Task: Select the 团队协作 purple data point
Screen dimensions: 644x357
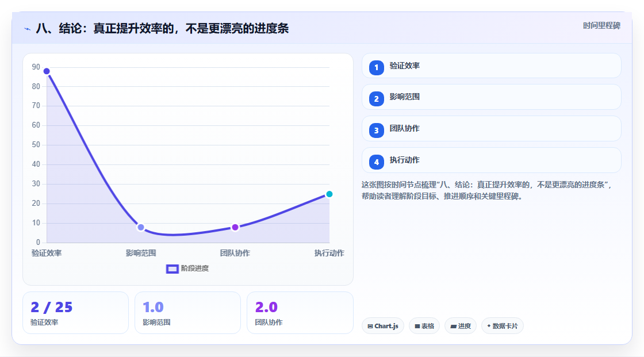Action: click(235, 227)
